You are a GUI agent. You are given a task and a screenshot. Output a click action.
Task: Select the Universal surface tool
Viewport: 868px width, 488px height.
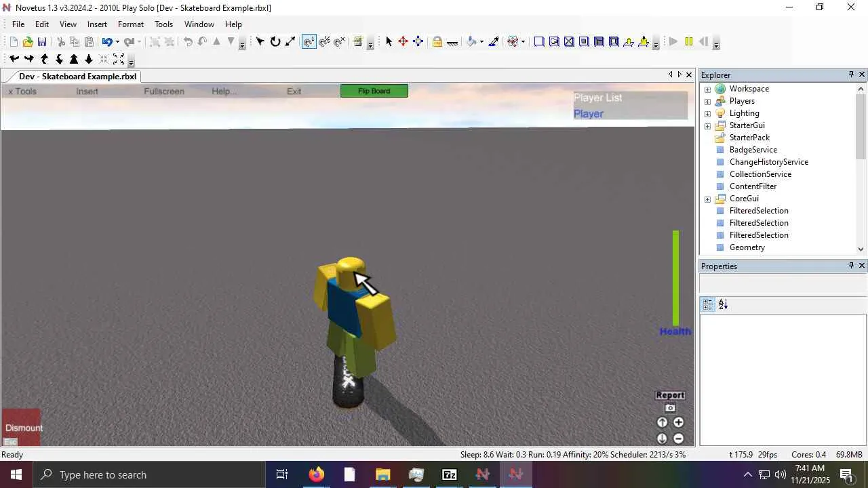[614, 42]
